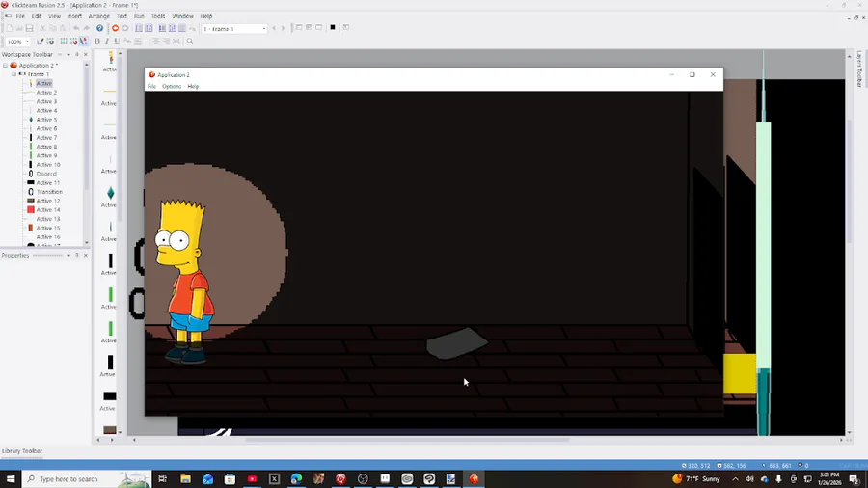This screenshot has width=868, height=488.
Task: Open File Explorer from the taskbar
Action: tap(185, 479)
